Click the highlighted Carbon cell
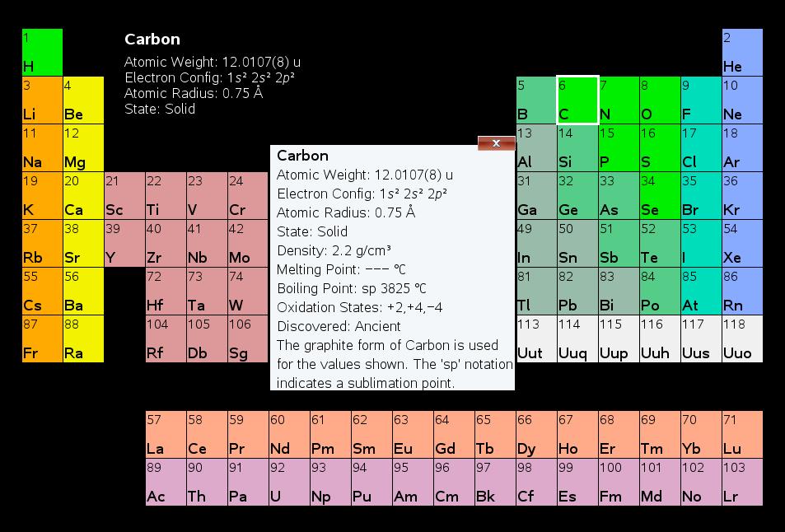Viewport: 785px width, 532px height. (x=577, y=100)
